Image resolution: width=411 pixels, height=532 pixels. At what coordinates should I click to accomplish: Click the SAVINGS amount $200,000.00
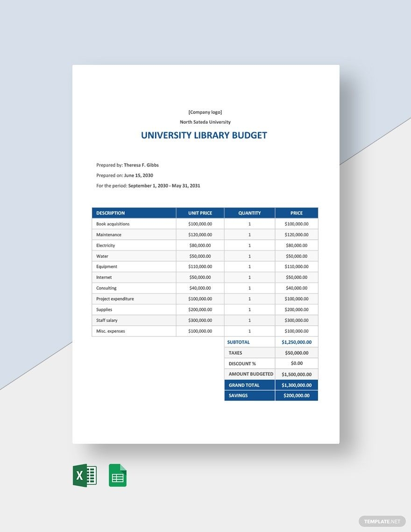click(297, 396)
